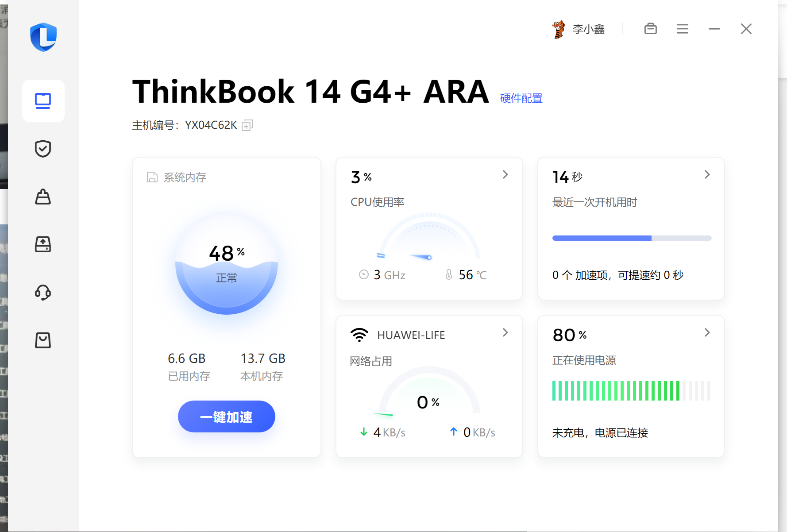Click the 硬件配置 hardware link

tap(521, 98)
